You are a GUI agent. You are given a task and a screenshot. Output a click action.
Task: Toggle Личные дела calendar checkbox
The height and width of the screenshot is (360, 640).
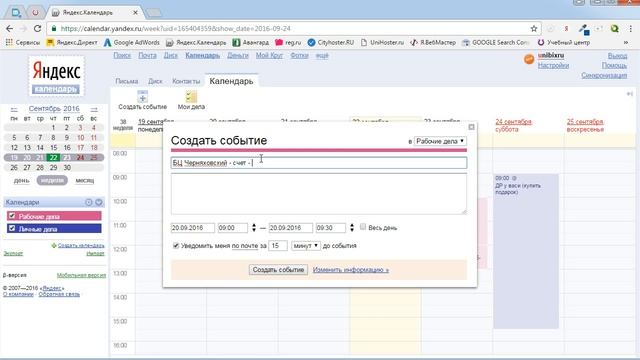[12, 229]
